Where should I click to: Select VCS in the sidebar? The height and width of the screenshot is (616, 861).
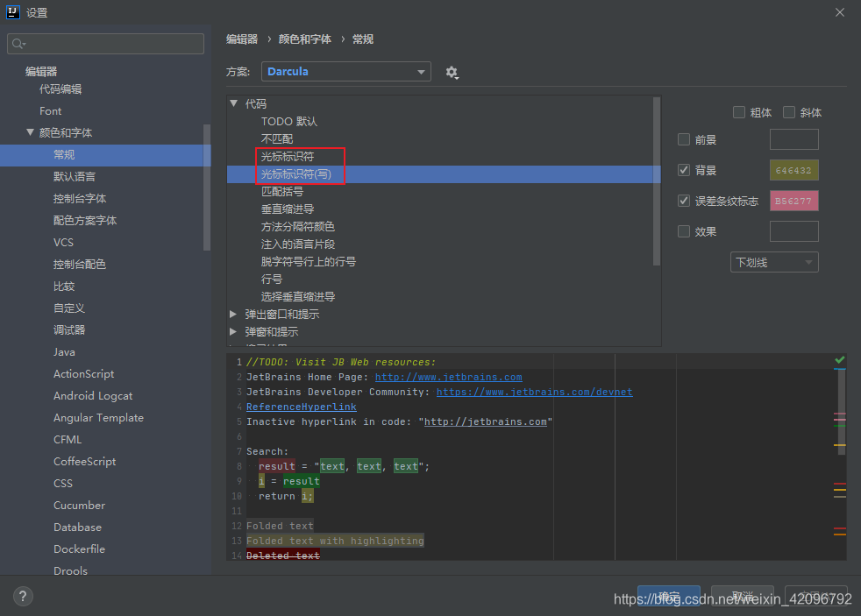point(64,243)
